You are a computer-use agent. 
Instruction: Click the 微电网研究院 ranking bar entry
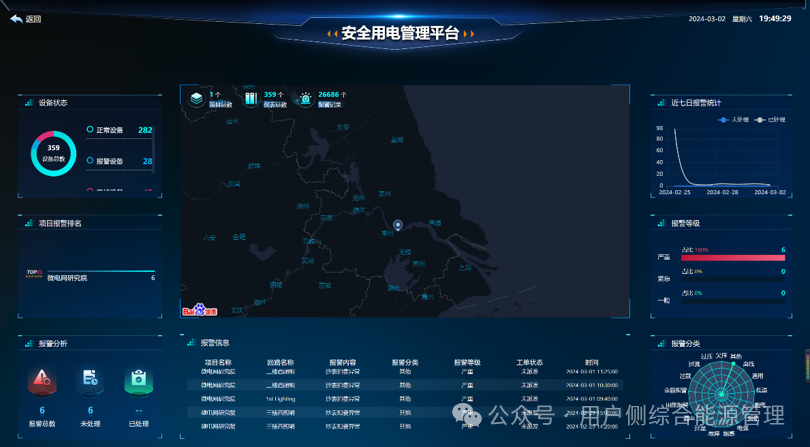(x=101, y=275)
